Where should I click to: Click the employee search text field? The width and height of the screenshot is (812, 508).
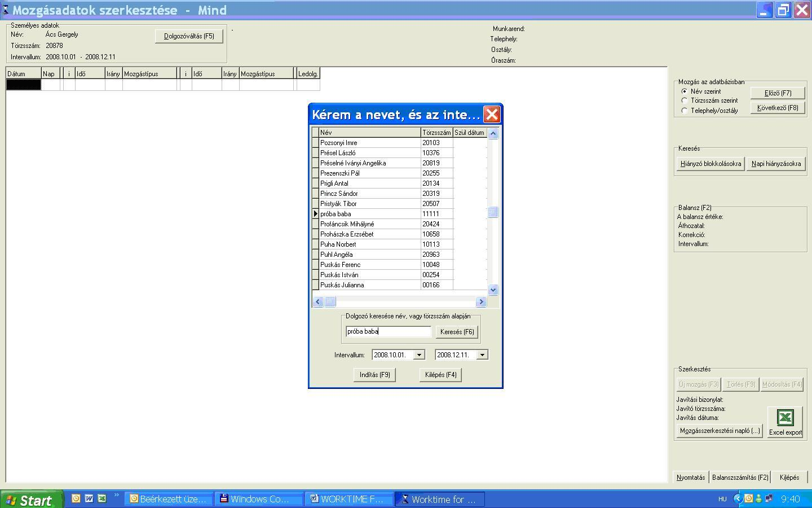389,332
